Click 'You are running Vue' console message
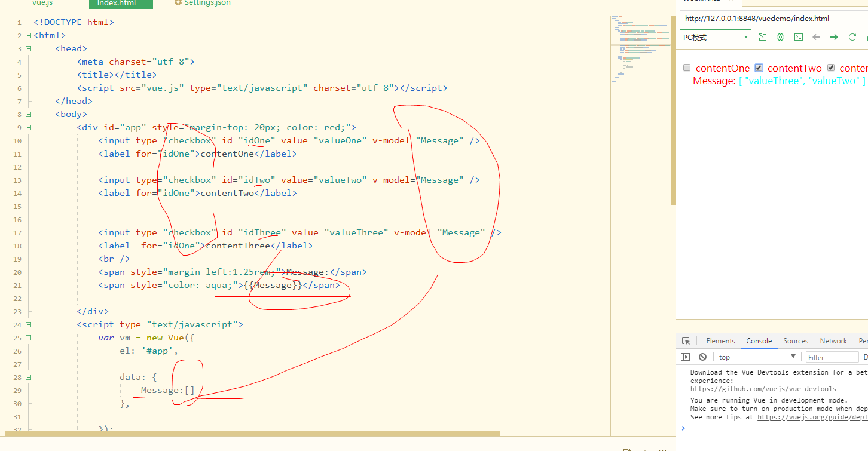868x451 pixels. pos(769,400)
